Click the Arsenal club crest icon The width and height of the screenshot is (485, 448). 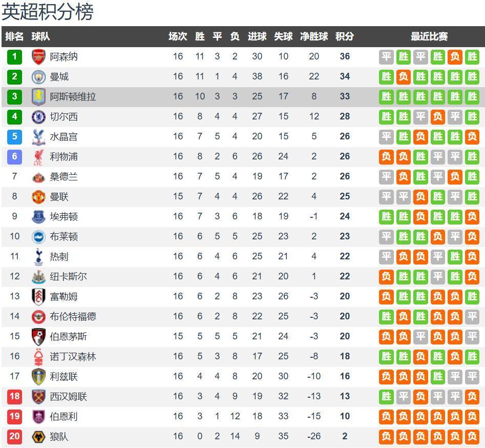coord(38,56)
